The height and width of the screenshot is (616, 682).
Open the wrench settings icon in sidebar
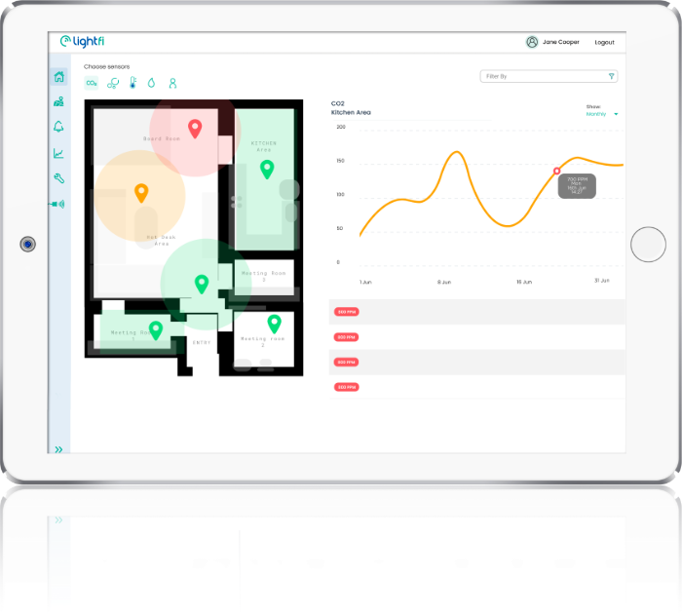59,178
